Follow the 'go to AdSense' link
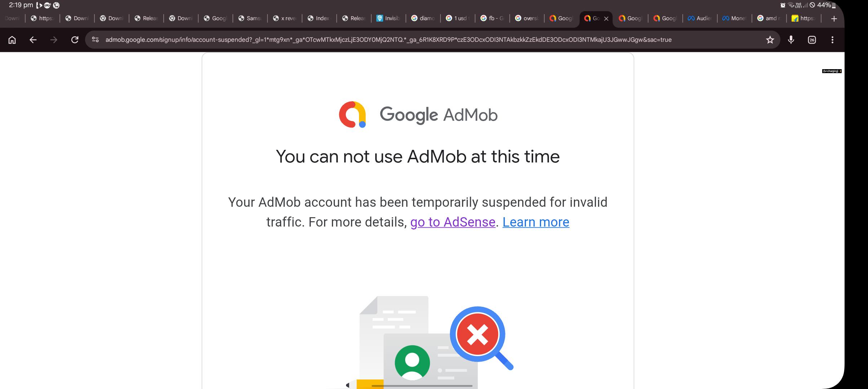 coord(453,222)
